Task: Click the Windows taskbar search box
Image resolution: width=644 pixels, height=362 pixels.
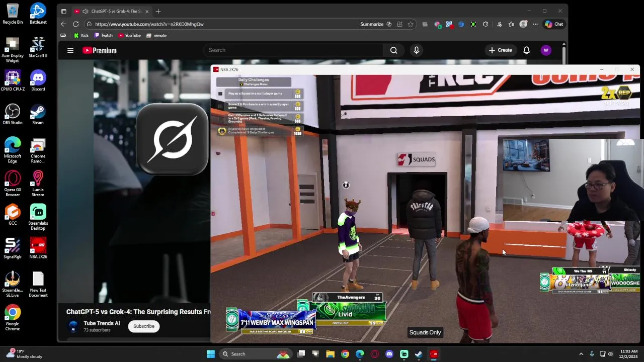Action: pos(255,354)
